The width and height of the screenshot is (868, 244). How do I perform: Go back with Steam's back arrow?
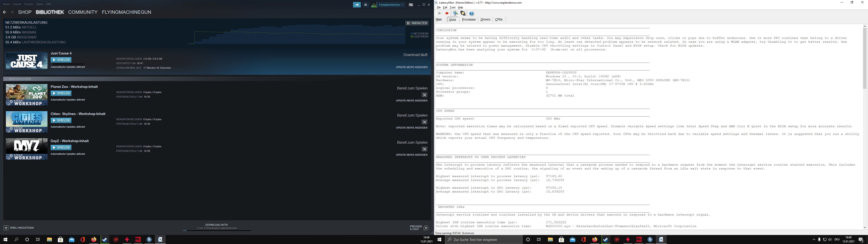(4, 12)
